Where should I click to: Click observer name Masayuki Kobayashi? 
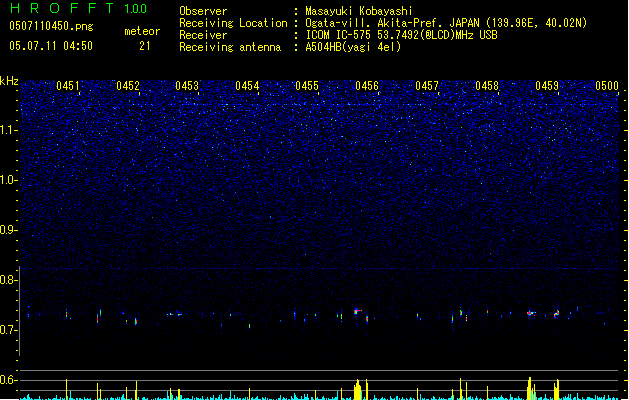point(359,11)
